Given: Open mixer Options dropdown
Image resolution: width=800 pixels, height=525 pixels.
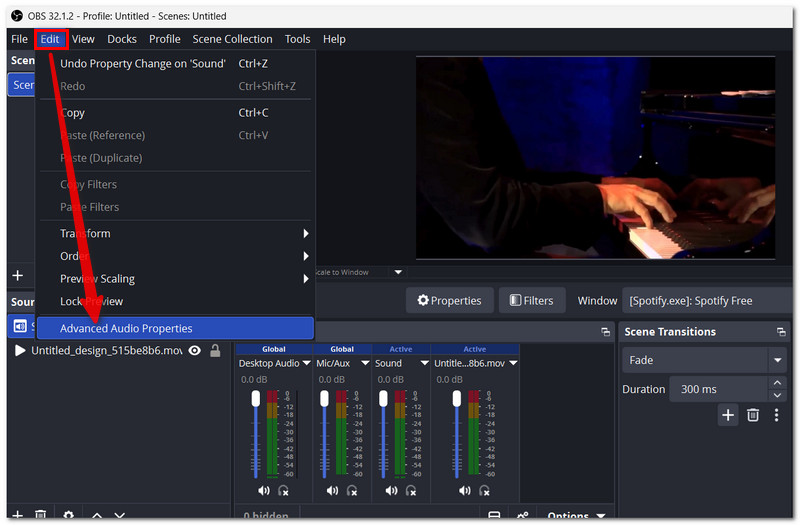Looking at the screenshot, I should [576, 516].
